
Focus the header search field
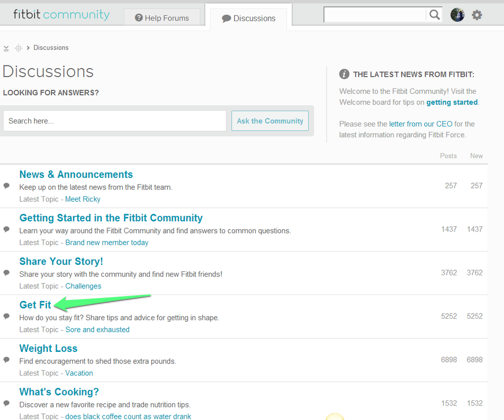point(375,15)
